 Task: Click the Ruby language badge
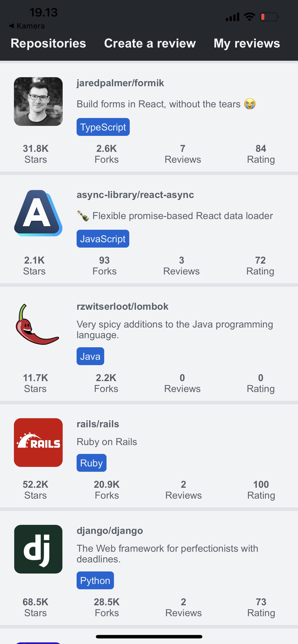[x=91, y=462]
